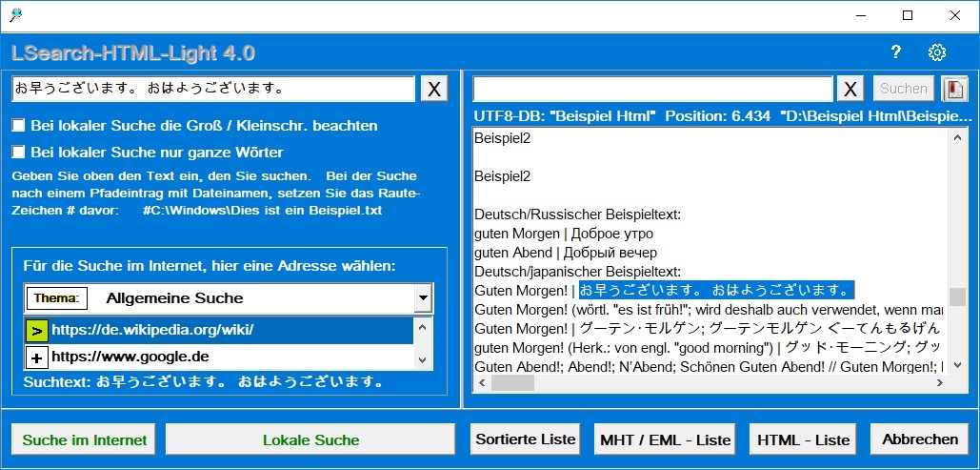Select the https://www.google.de entry
This screenshot has height=470, width=980.
pos(130,358)
